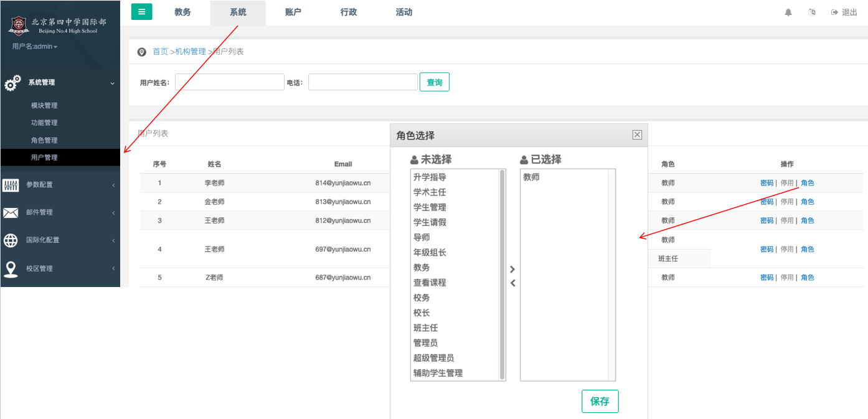This screenshot has width=868, height=419.
Task: Expand the 校区管理 section arrow
Action: coord(113,269)
